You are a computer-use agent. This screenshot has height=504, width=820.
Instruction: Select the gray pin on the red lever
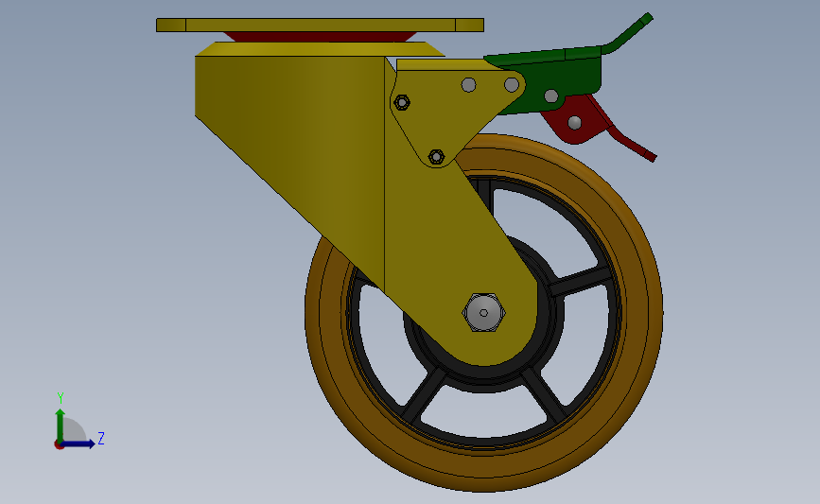point(574,123)
